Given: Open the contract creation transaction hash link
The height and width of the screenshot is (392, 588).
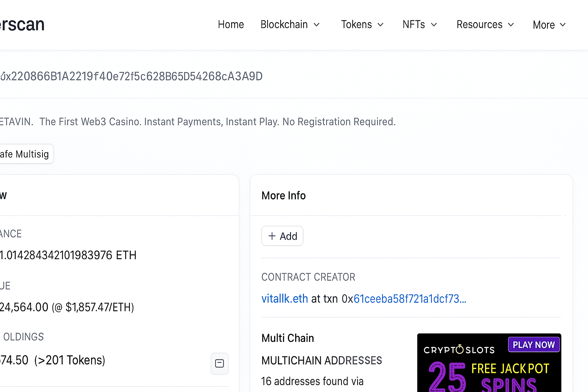Looking at the screenshot, I should click(x=410, y=299).
